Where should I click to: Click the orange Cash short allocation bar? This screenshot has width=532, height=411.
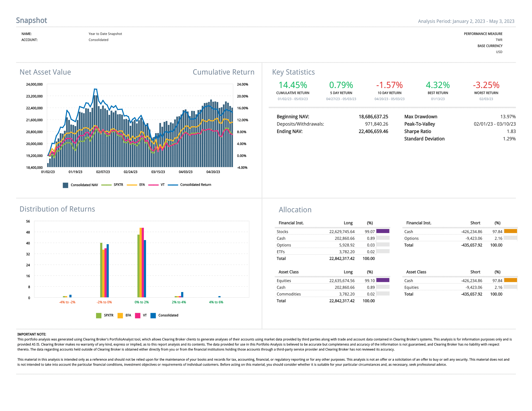coord(510,231)
